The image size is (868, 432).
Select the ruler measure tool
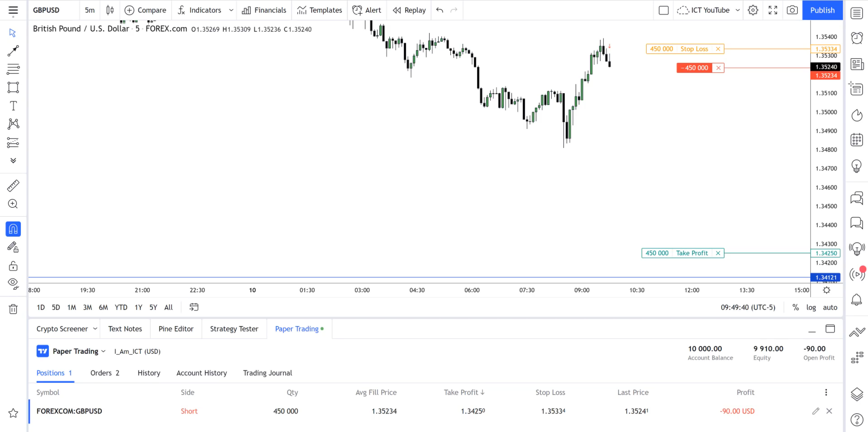point(13,186)
